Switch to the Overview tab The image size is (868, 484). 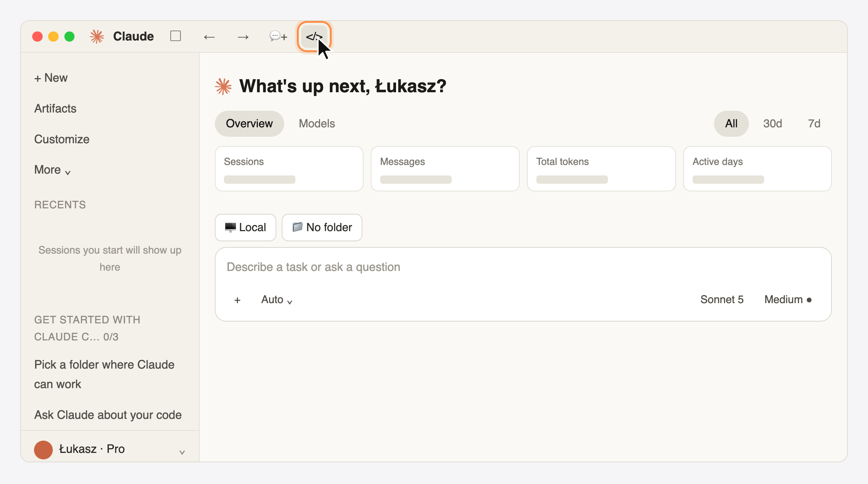[x=249, y=124]
